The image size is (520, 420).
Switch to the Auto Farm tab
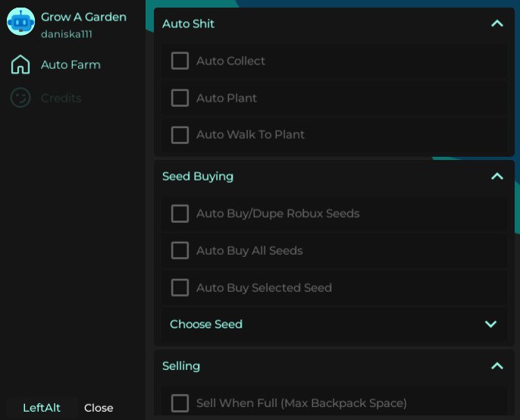click(x=70, y=65)
